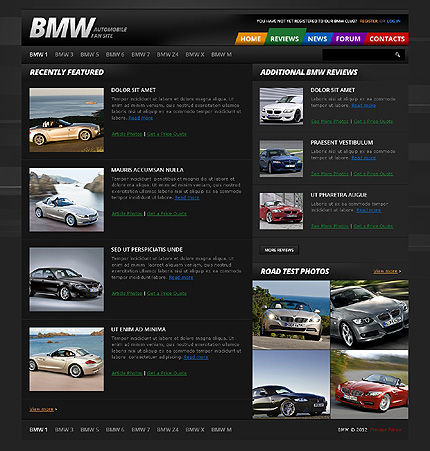Select BMW X in footer menu
Viewport: 430px width, 451px height.
coord(195,430)
